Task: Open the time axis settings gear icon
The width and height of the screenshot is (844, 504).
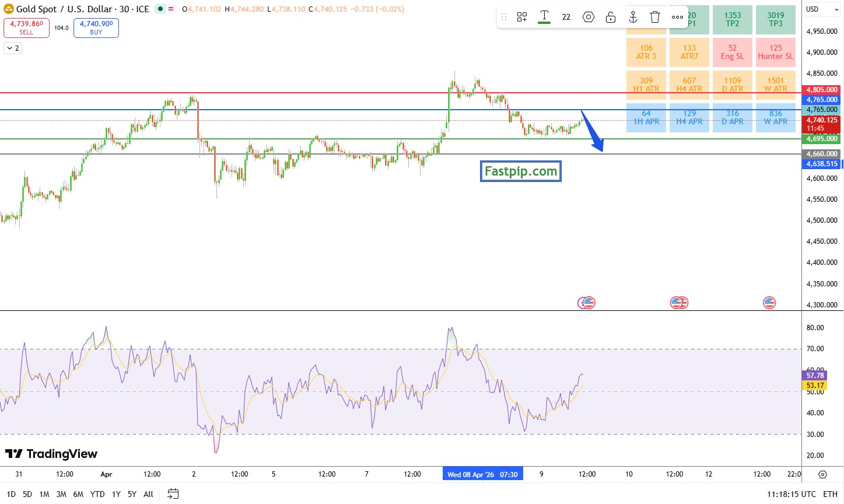Action: (822, 474)
